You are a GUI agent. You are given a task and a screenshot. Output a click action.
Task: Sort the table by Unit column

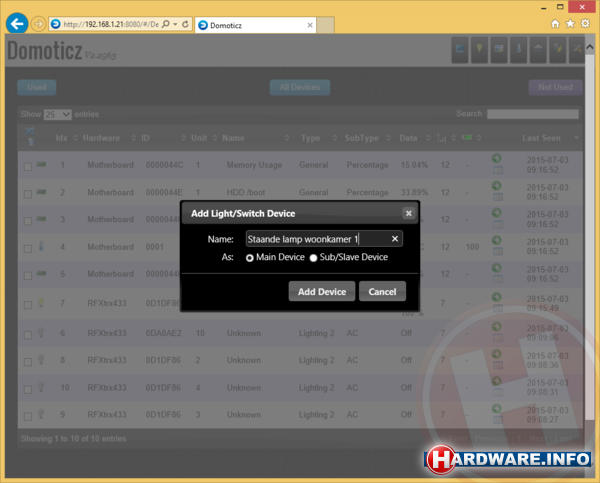pyautogui.click(x=204, y=138)
